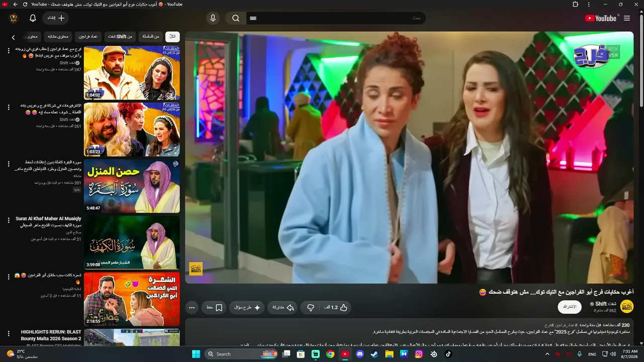
Task: Open the YouTube guide hamburger menu
Action: tap(627, 18)
